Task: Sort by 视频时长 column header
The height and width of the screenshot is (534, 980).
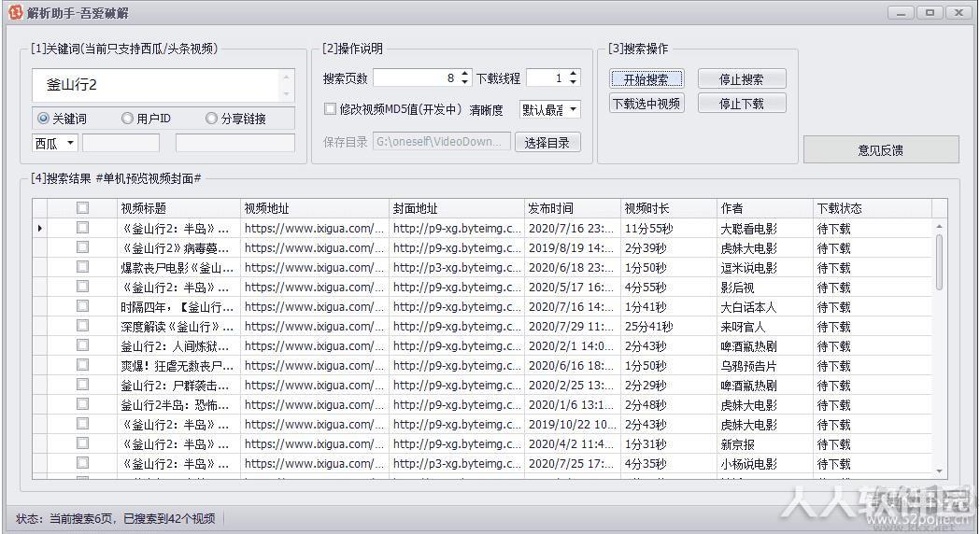Action: [x=669, y=208]
